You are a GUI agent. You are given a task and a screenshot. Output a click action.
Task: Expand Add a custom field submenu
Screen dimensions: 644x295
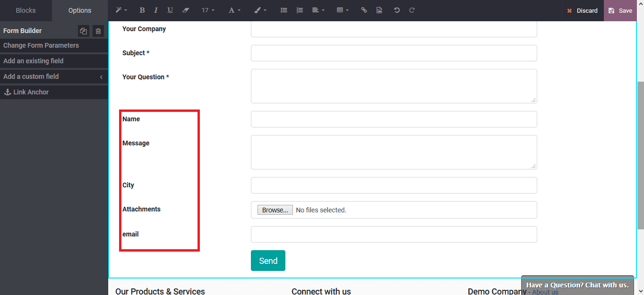coord(54,77)
